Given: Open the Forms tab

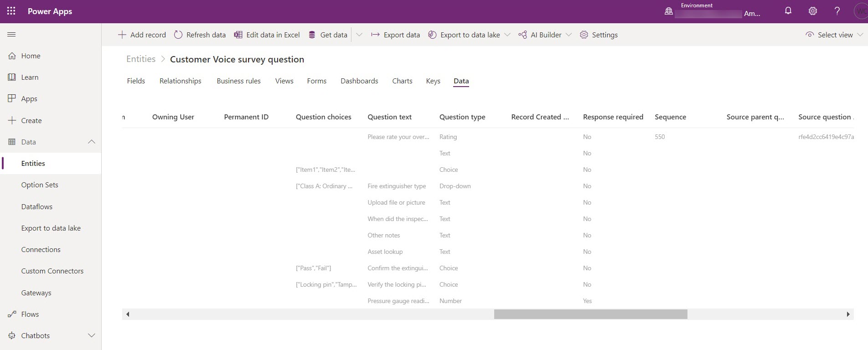Looking at the screenshot, I should tap(317, 81).
